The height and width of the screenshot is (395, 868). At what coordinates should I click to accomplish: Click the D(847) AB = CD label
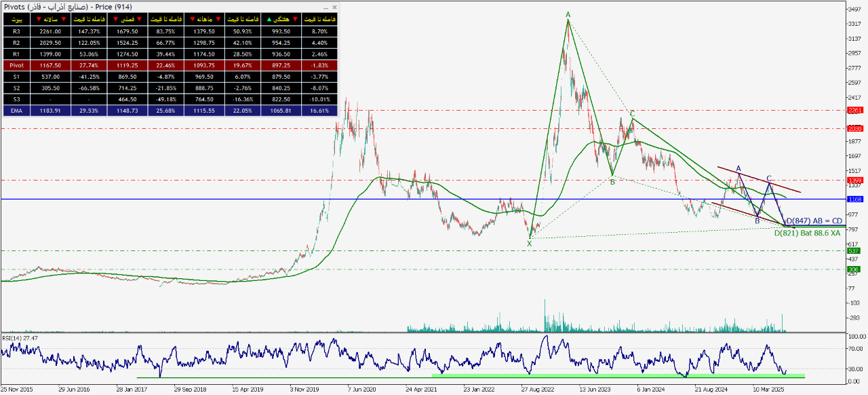click(x=812, y=221)
